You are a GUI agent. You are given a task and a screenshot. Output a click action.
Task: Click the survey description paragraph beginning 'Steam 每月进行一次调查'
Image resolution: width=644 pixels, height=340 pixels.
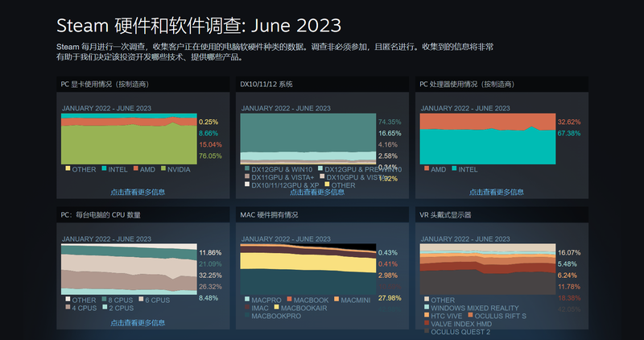click(x=275, y=52)
